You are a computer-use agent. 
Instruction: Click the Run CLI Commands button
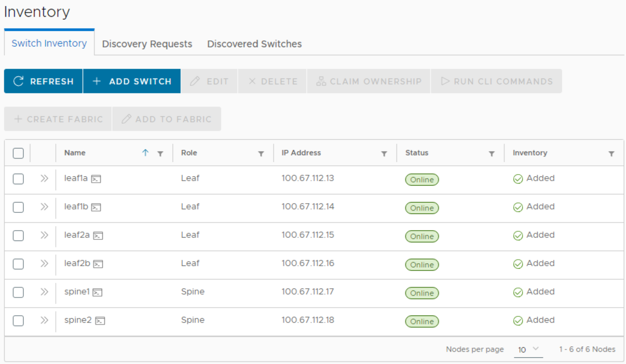[x=496, y=81]
